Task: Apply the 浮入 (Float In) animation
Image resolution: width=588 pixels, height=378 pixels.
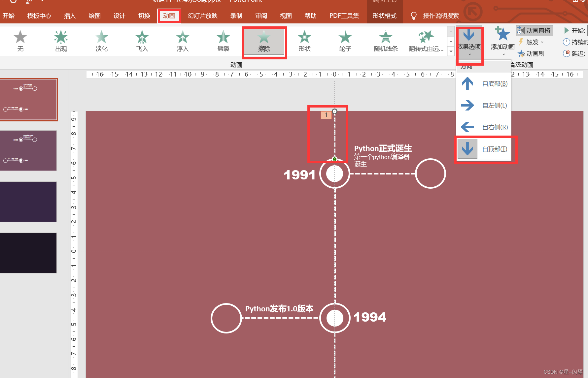Action: [x=183, y=41]
